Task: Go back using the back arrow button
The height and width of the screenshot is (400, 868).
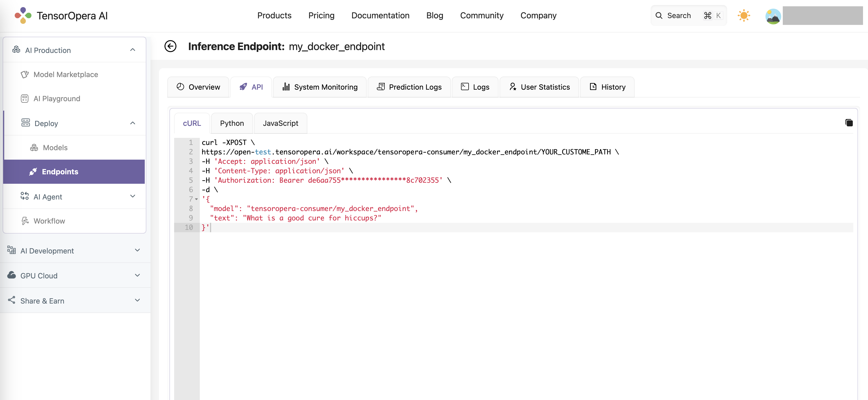Action: tap(170, 46)
